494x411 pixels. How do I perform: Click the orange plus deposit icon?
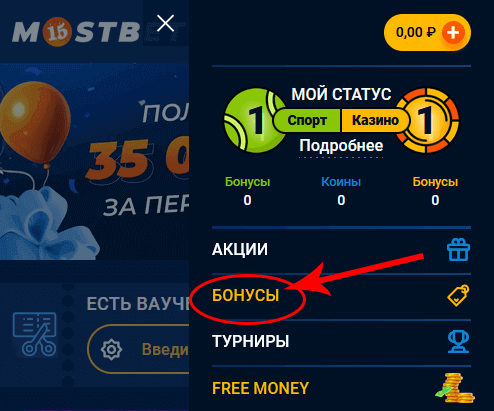453,33
